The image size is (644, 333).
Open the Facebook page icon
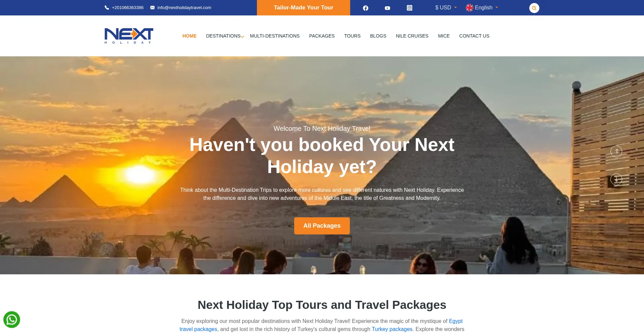366,8
